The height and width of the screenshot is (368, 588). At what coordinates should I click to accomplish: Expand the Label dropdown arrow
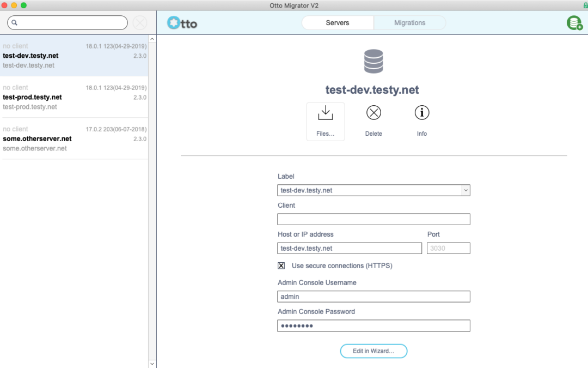pos(465,190)
